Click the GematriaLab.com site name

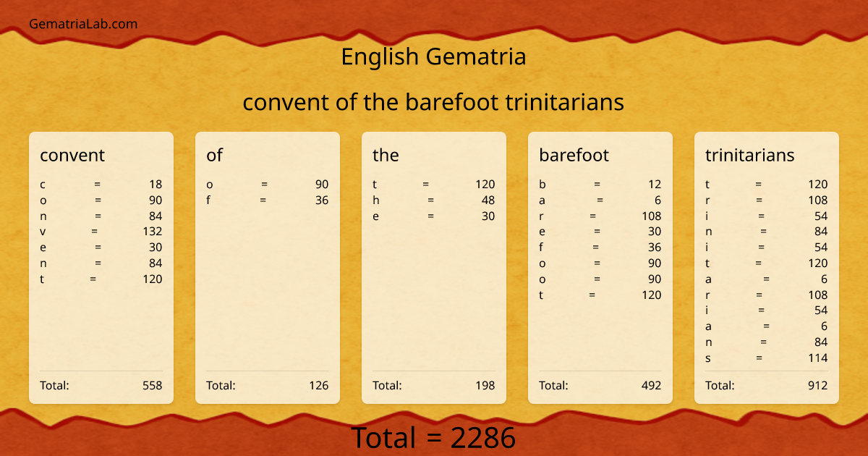pos(83,24)
